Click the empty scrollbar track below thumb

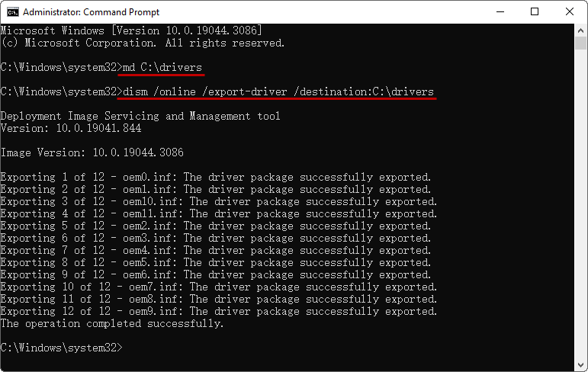pos(580,204)
